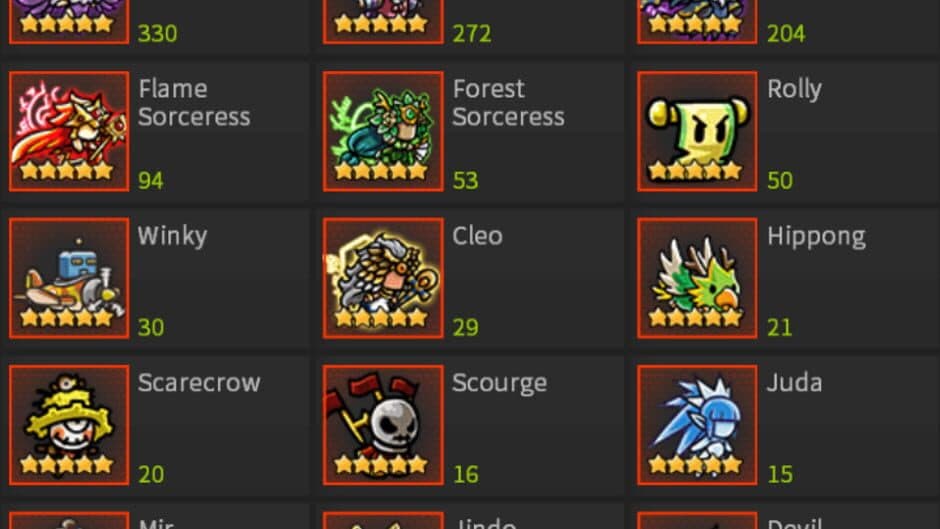Click the Flame Sorceress name label
This screenshot has width=940, height=529.
point(194,103)
